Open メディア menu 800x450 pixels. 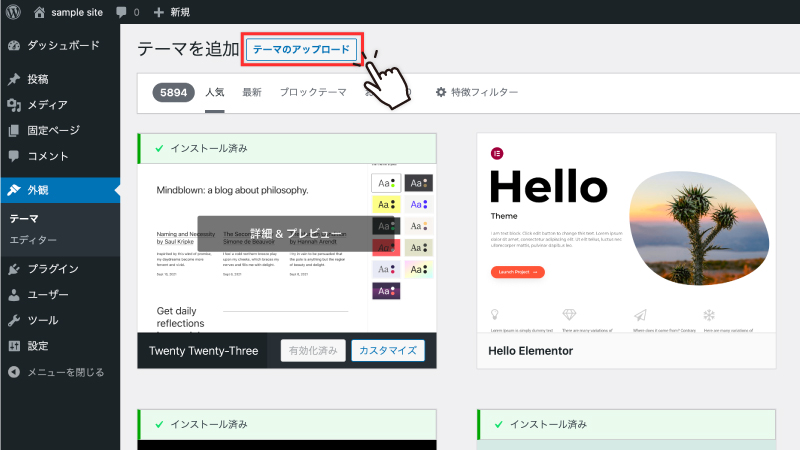pyautogui.click(x=47, y=105)
